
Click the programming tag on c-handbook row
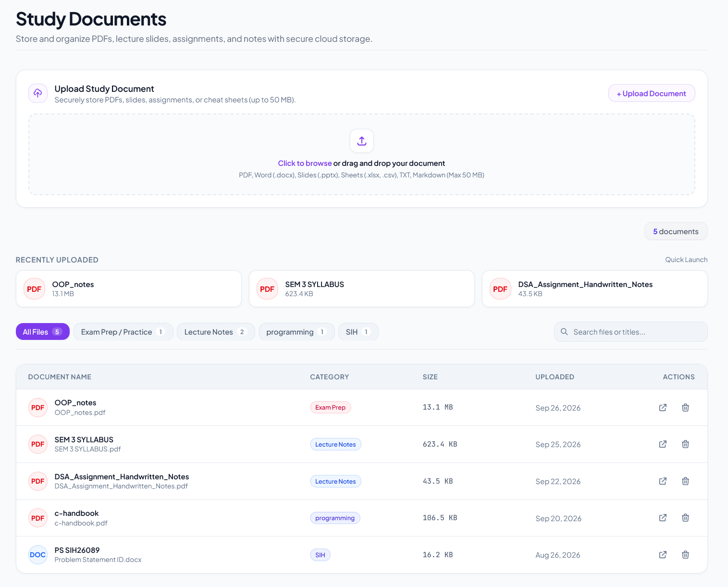click(335, 518)
